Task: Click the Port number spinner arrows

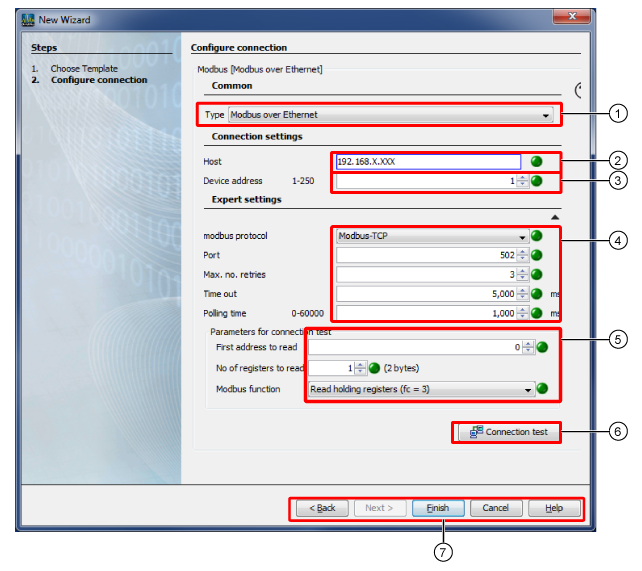Action: [522, 255]
